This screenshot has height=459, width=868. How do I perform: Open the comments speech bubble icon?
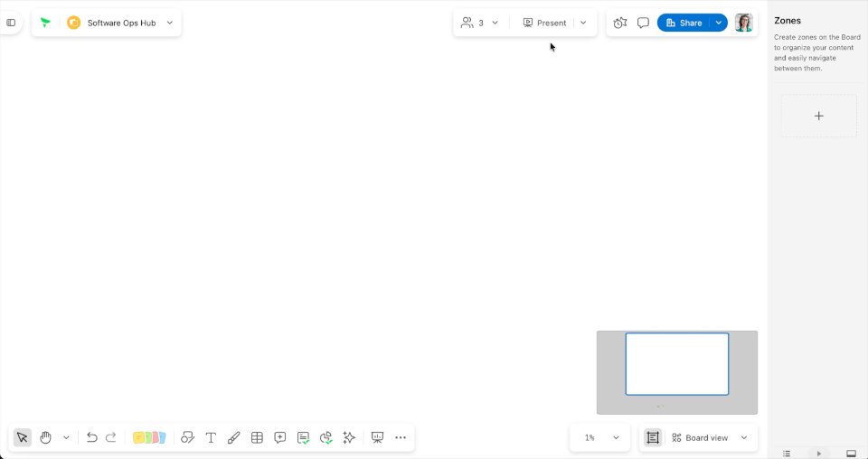(x=643, y=23)
